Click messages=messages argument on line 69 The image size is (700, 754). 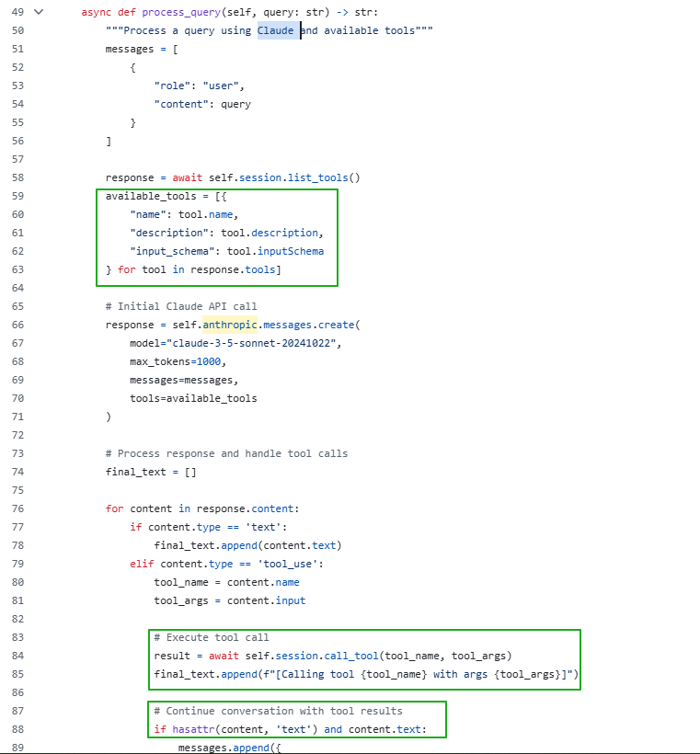click(181, 380)
